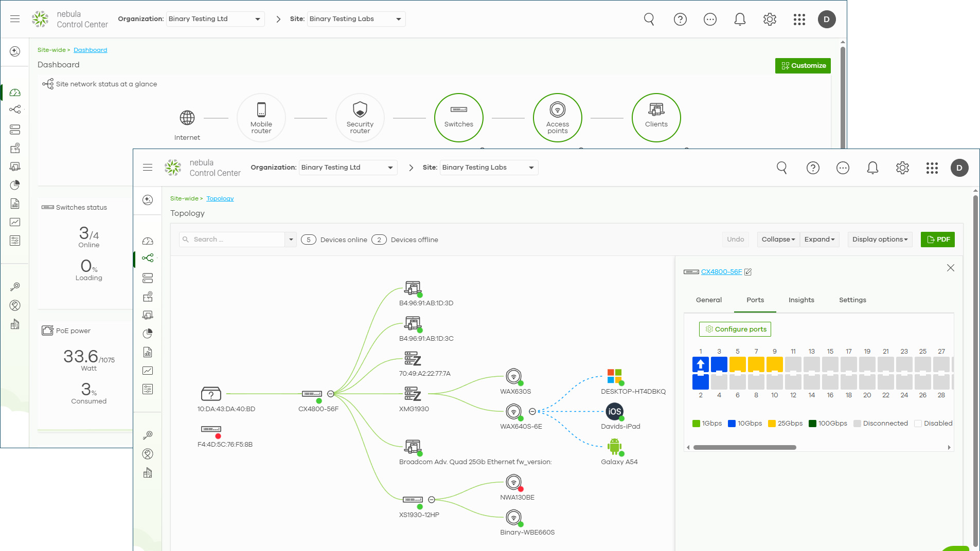The width and height of the screenshot is (980, 551).
Task: Open Expand dropdown menu
Action: (x=819, y=240)
